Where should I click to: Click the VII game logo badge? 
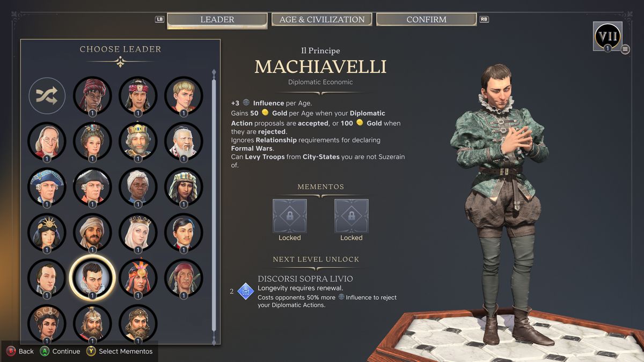click(608, 36)
